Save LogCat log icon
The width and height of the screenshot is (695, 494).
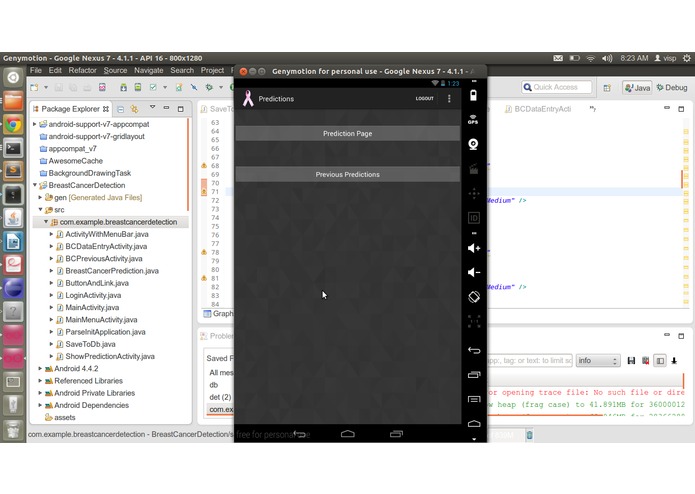click(631, 361)
